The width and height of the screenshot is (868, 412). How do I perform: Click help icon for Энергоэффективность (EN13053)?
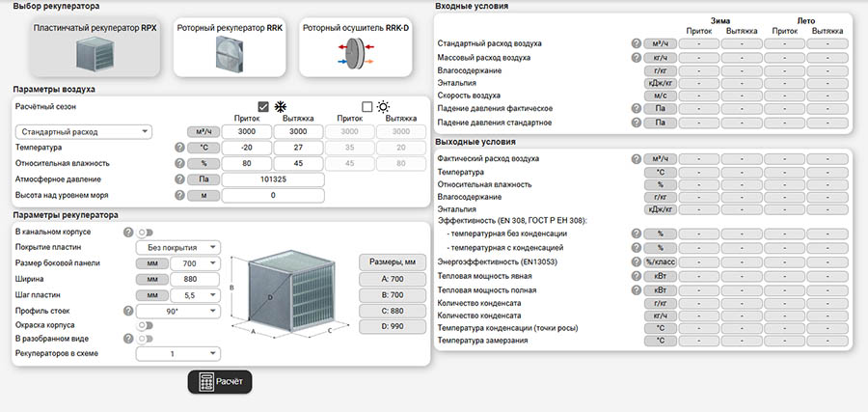[637, 261]
